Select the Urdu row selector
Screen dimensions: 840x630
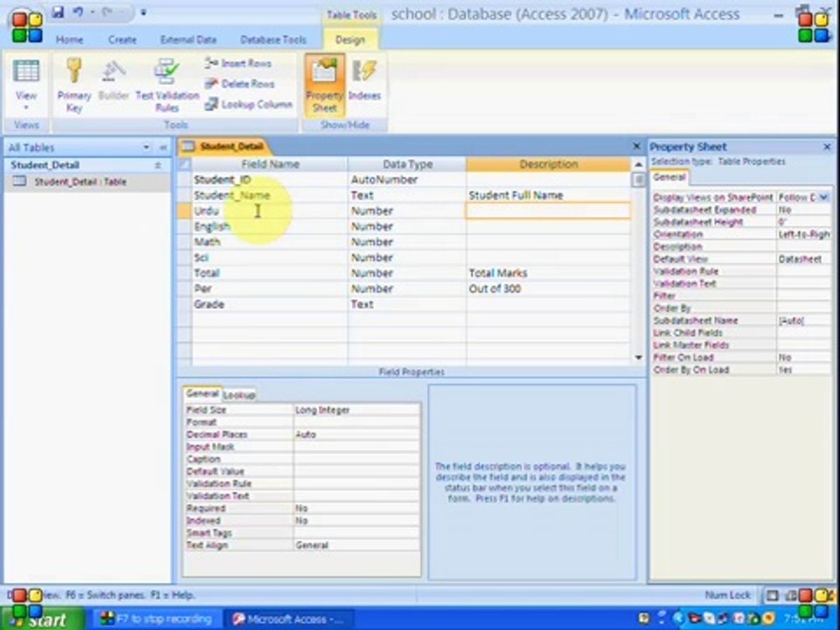pos(185,211)
